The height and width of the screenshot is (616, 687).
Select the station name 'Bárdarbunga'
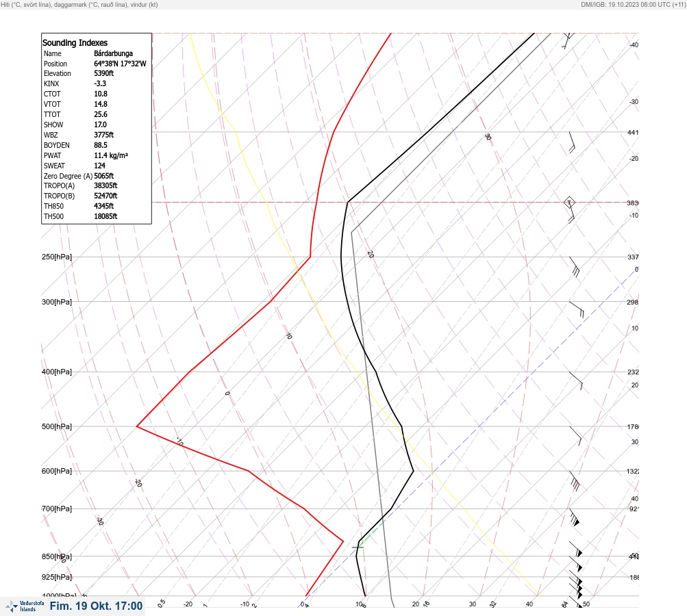pyautogui.click(x=114, y=53)
